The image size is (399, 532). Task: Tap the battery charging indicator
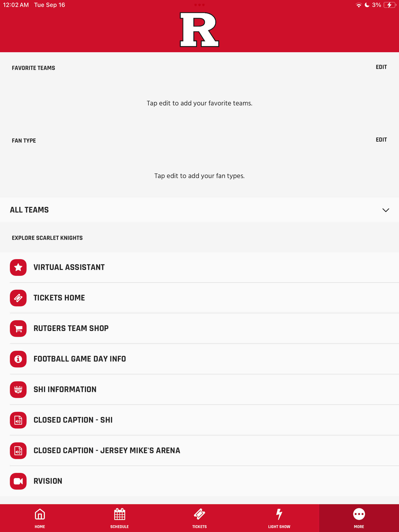pos(390,5)
